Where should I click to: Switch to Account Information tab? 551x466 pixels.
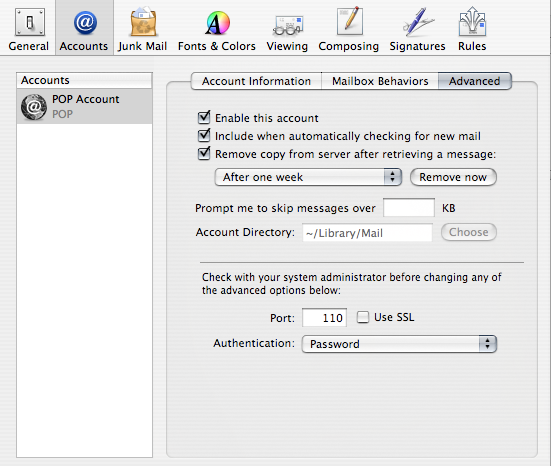pos(256,81)
